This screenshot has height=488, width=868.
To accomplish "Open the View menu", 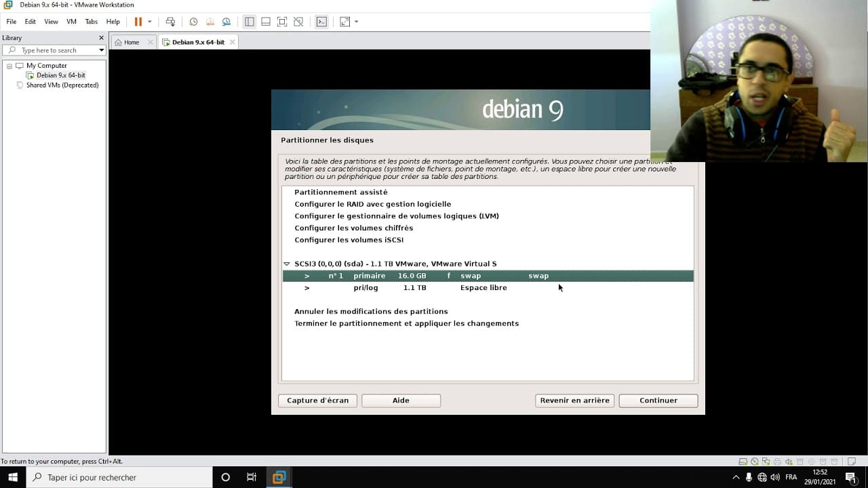I will [51, 22].
